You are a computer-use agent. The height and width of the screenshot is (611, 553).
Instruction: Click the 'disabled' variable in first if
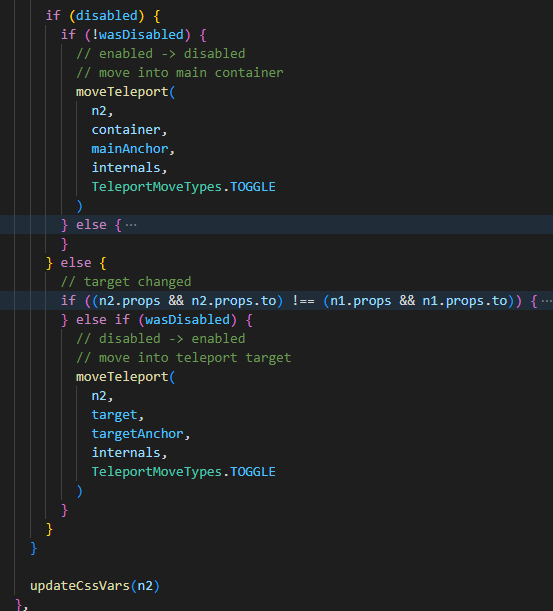[x=106, y=16]
